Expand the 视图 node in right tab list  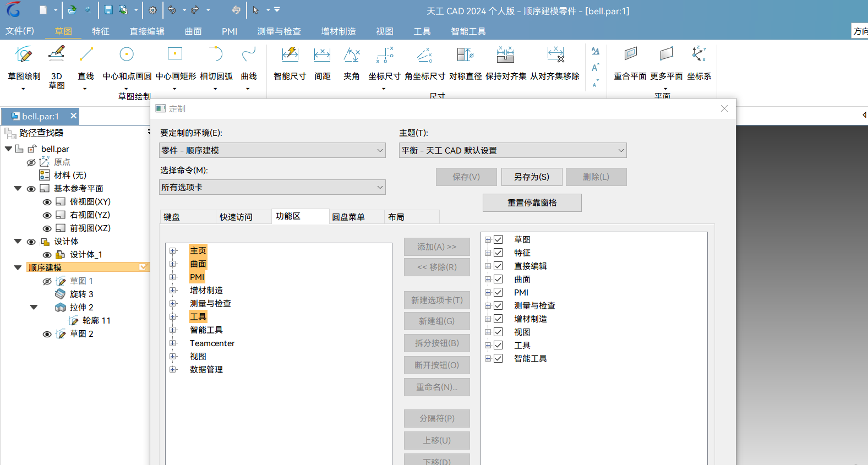pyautogui.click(x=488, y=332)
